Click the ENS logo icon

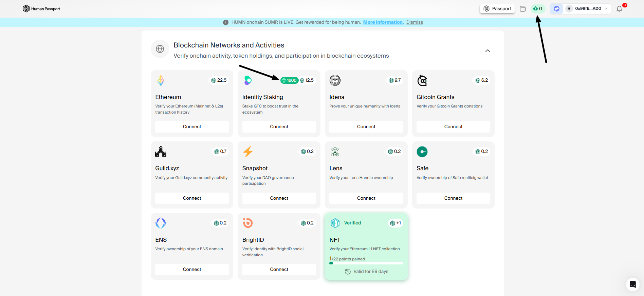161,223
